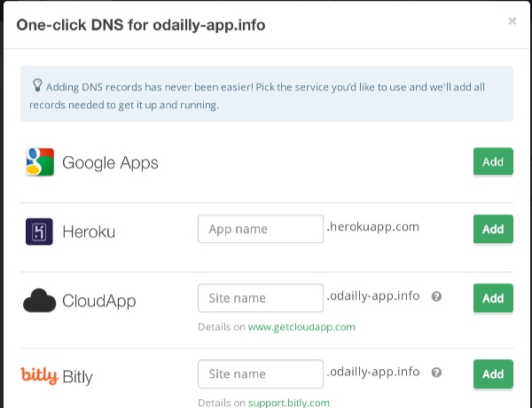Close the One-click DNS dialog

(512, 21)
